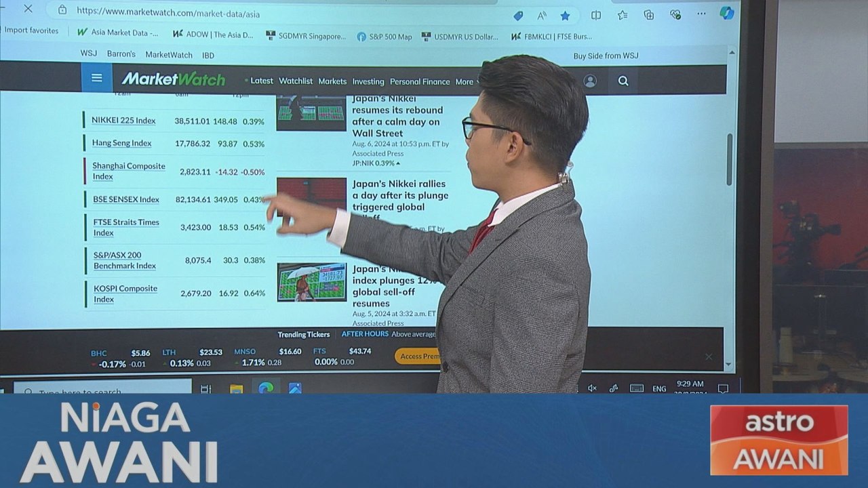Open the Favorites list icon

click(x=623, y=15)
